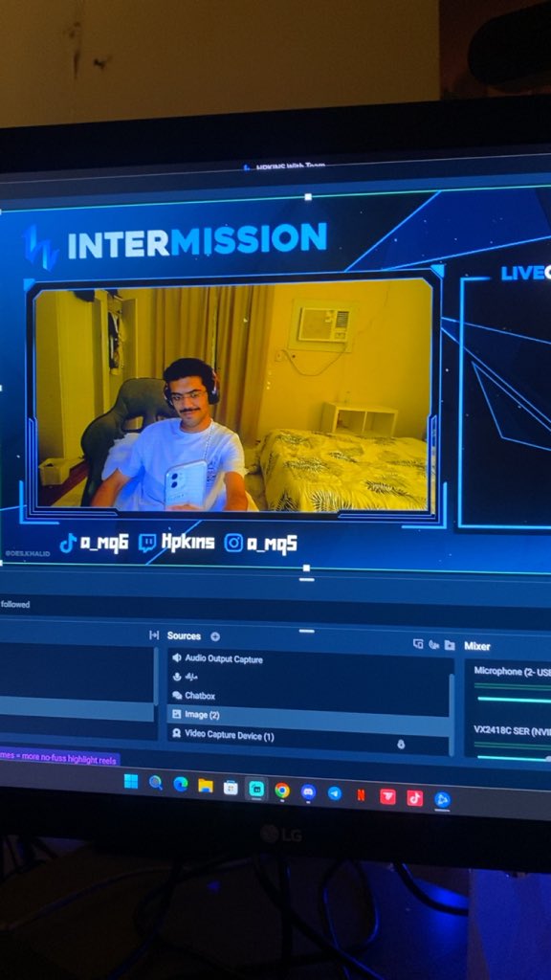The width and height of the screenshot is (551, 980).
Task: Open Google Chrome from the taskbar
Action: point(282,791)
